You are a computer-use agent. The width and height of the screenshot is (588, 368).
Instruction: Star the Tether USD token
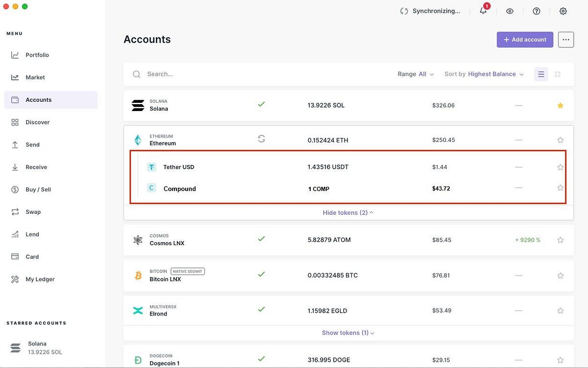pos(561,167)
